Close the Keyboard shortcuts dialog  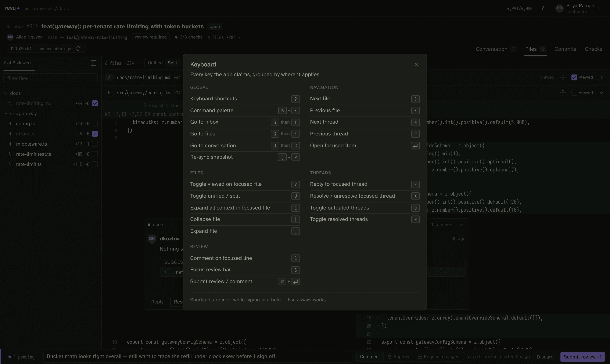[416, 65]
